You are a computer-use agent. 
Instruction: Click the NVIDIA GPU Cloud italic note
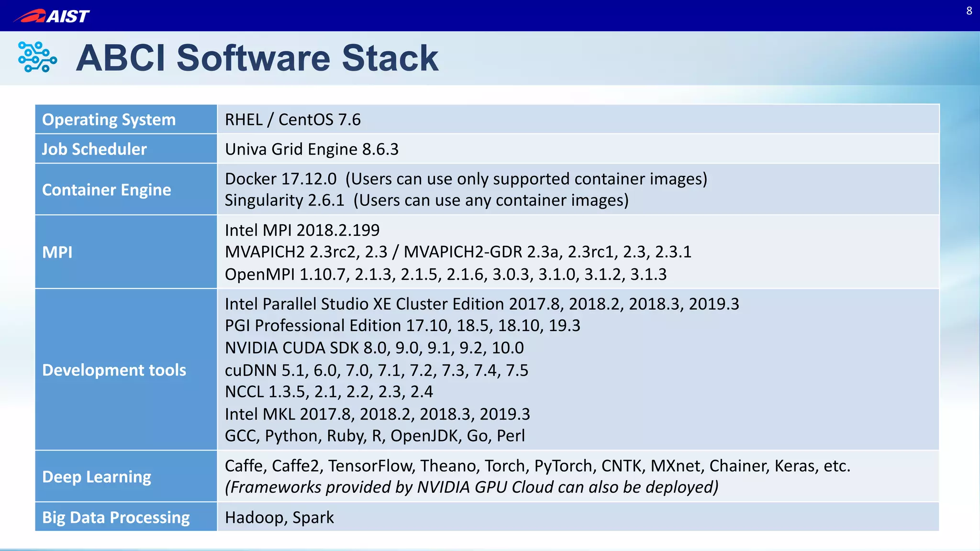[471, 487]
